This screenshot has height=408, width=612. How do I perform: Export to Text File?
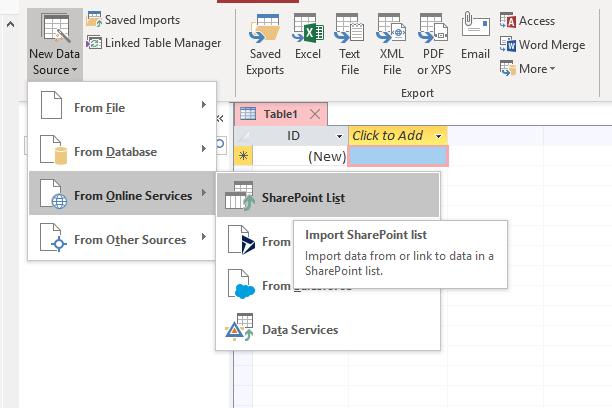point(350,44)
